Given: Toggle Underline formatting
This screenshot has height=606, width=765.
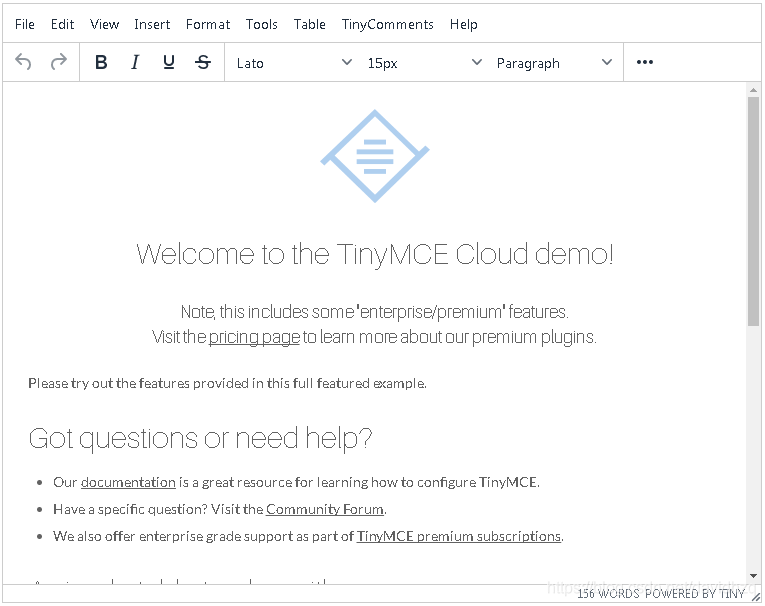Looking at the screenshot, I should 169,62.
